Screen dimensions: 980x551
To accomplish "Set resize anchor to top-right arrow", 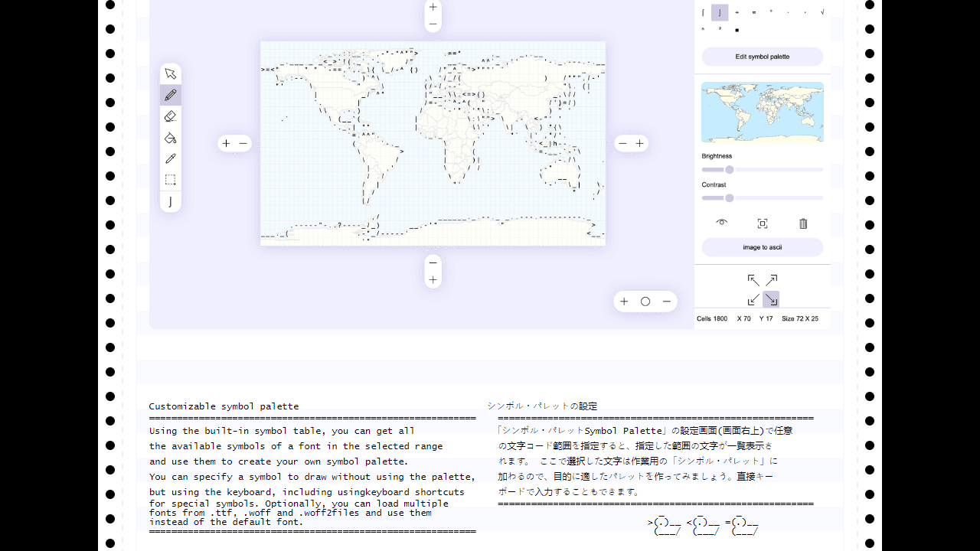I will tap(771, 281).
